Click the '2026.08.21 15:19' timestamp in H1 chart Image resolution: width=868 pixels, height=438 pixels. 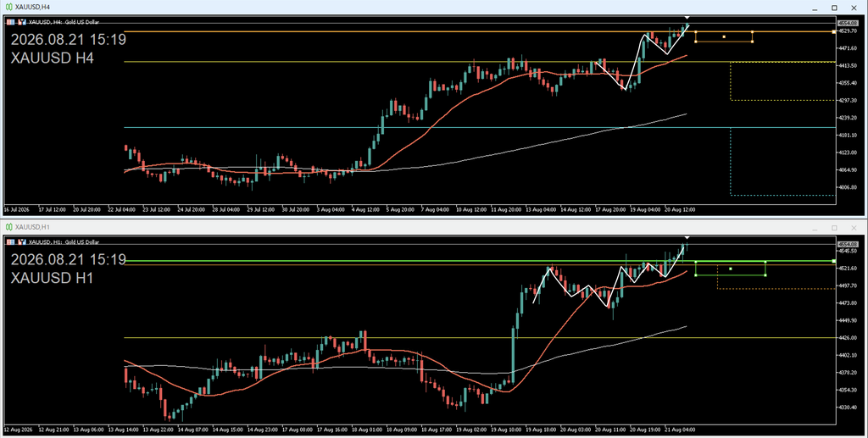(68, 260)
